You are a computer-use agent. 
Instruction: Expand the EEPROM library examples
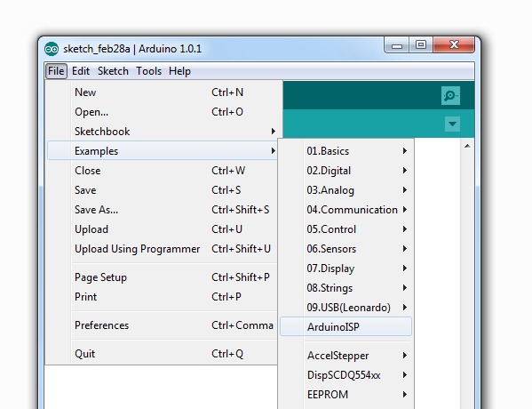click(345, 395)
